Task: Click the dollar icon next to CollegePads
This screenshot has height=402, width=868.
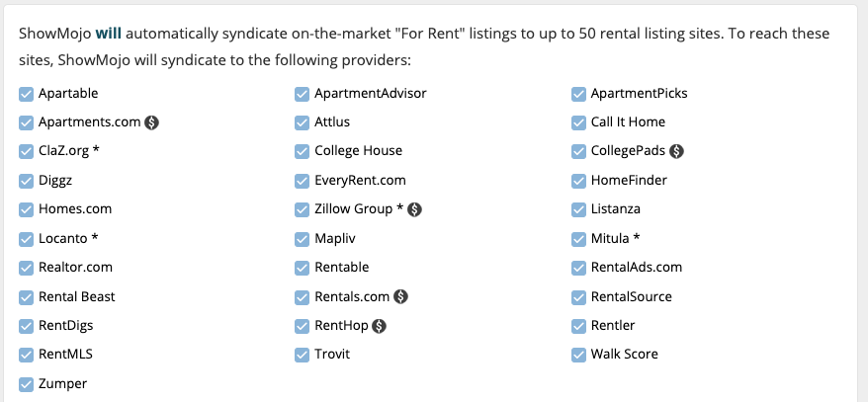Action: [x=677, y=151]
